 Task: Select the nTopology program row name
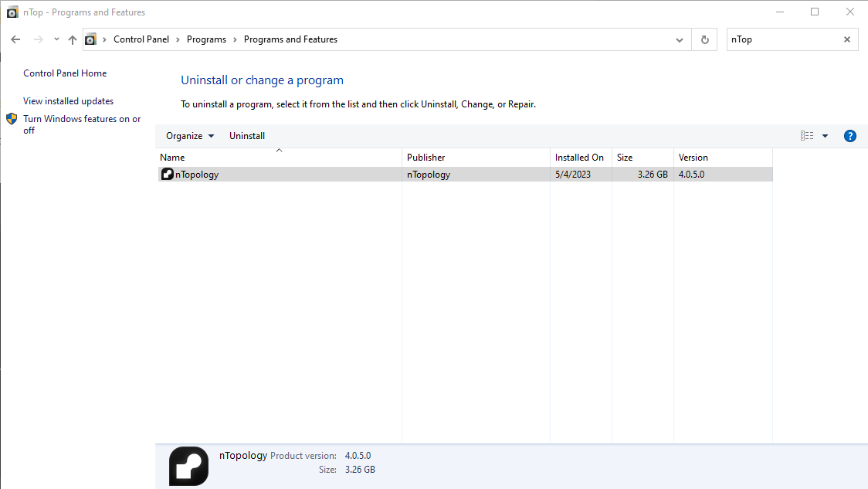coord(197,175)
